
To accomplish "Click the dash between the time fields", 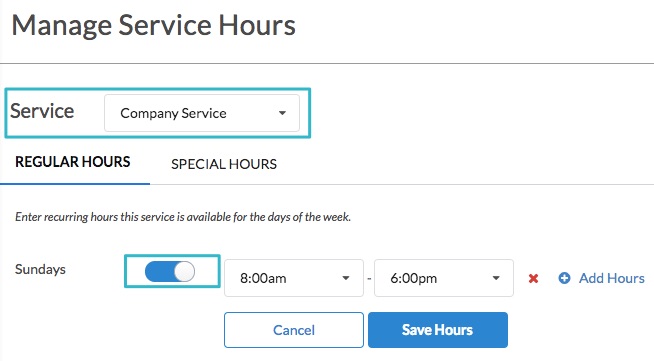I will point(369,278).
